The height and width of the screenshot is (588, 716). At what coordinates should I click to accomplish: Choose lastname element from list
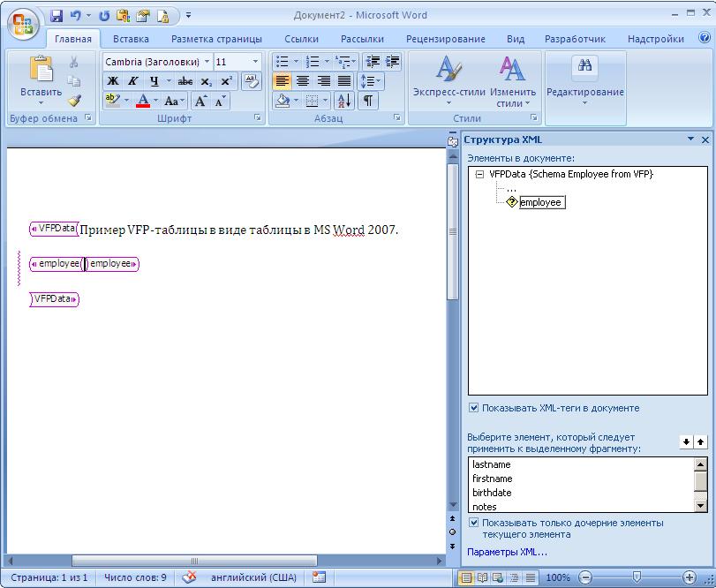point(492,464)
